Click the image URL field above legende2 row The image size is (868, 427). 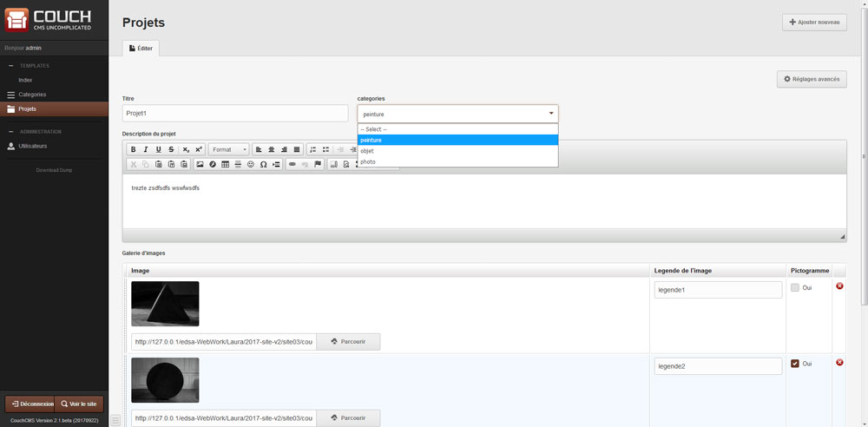[224, 342]
